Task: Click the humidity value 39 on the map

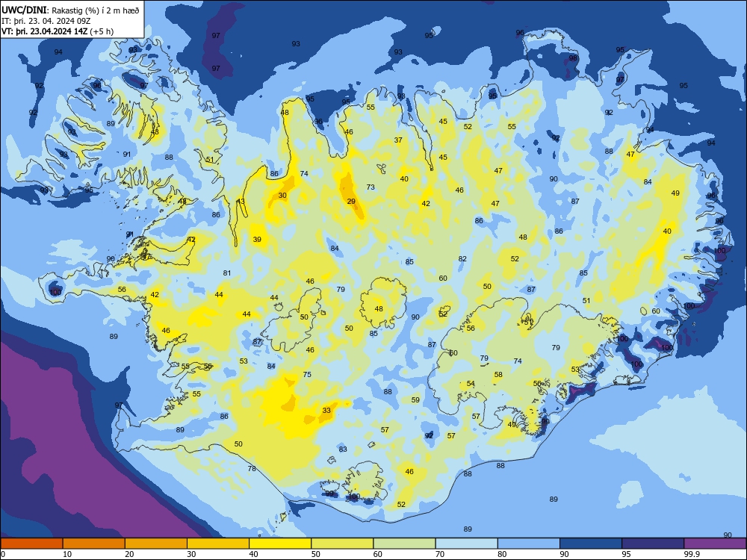Action: tap(257, 240)
